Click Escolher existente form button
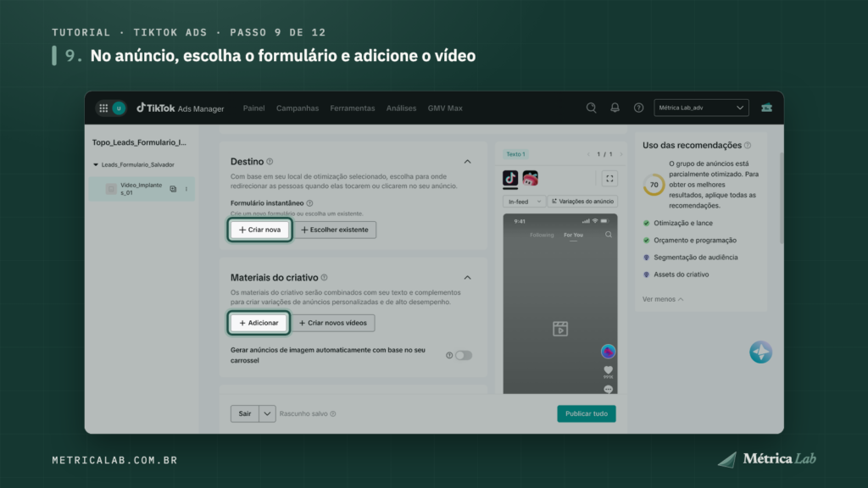The image size is (868, 488). click(x=335, y=230)
